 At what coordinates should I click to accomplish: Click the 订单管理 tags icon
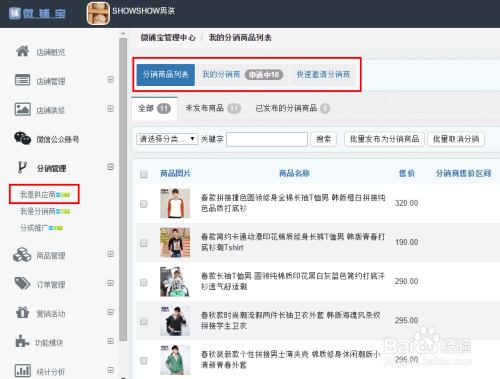click(x=22, y=284)
